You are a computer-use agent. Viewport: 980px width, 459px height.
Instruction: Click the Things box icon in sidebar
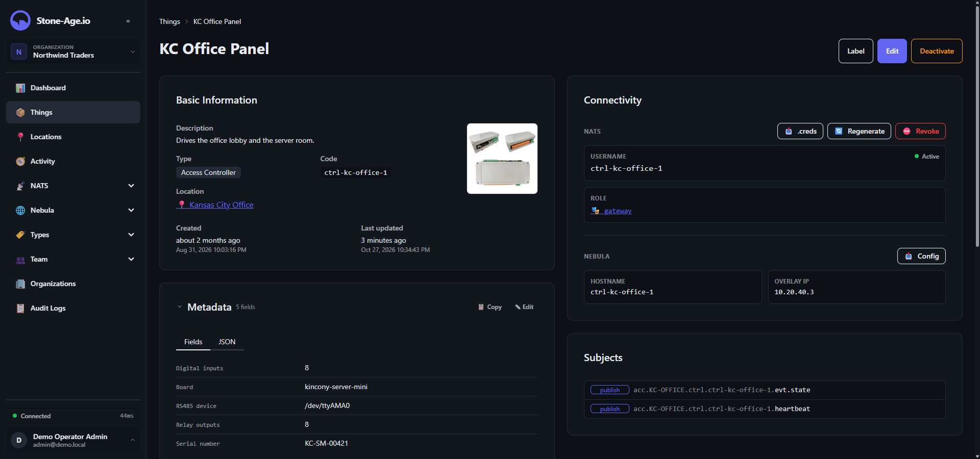(x=20, y=113)
